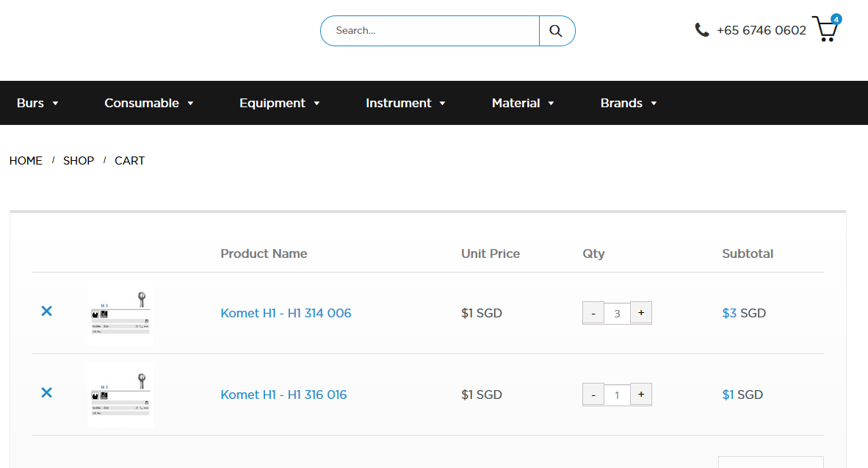This screenshot has height=468, width=868.
Task: Decrease quantity of Komet H1 316 016
Action: coord(593,394)
